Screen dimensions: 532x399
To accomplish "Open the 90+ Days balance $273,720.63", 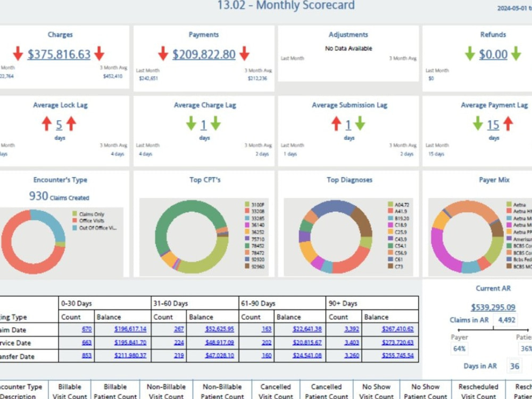I will [x=397, y=343].
